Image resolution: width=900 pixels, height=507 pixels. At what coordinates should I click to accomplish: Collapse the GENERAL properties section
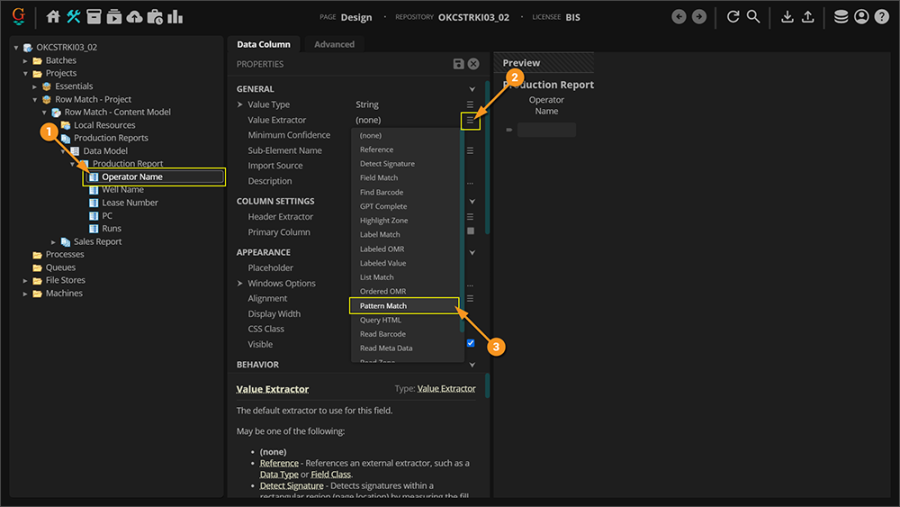click(x=472, y=89)
